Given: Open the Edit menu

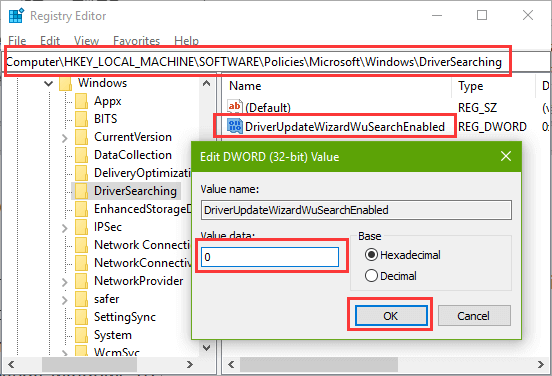Looking at the screenshot, I should coord(50,41).
